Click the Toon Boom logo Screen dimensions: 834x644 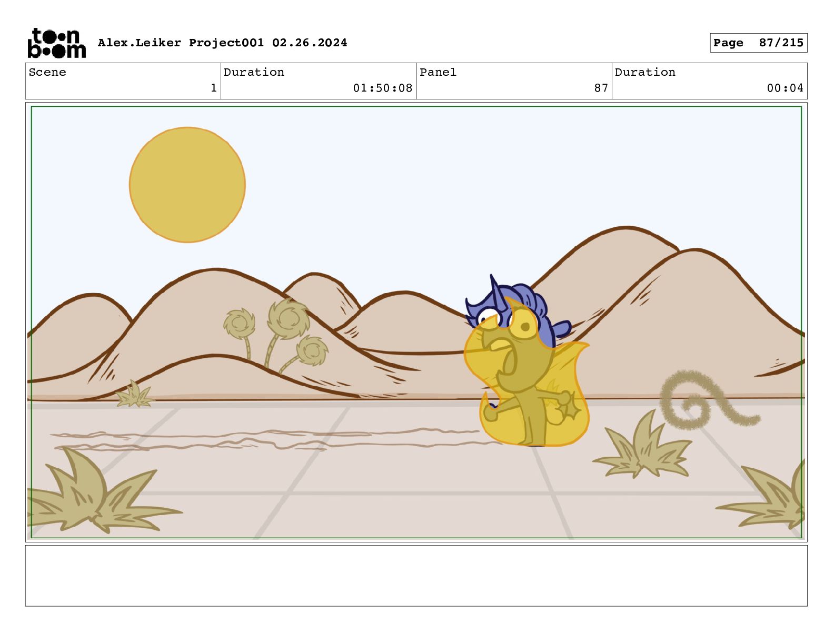coord(56,43)
